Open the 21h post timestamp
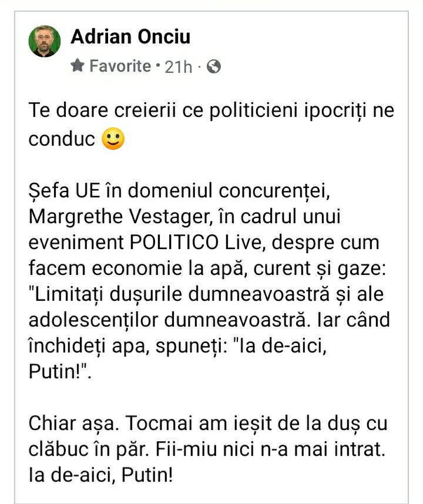Screen dimensions: 423x504 (179, 67)
